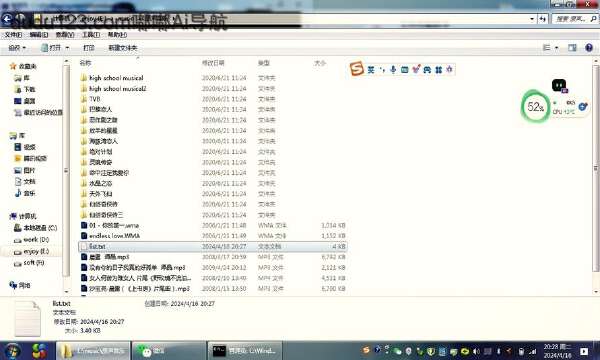Toggle Sogou punctuation mode button

(382, 70)
